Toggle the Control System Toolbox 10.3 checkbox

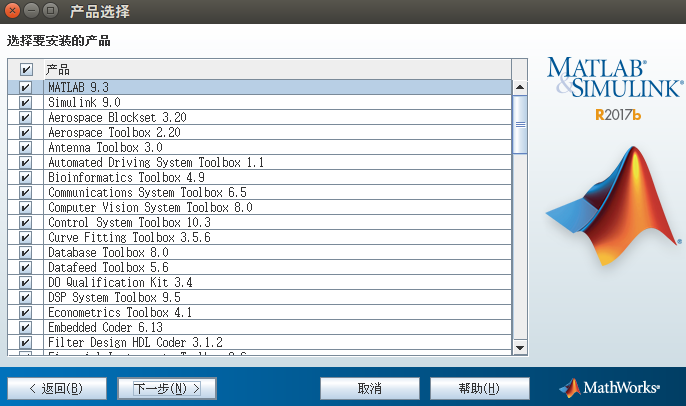tap(25, 222)
